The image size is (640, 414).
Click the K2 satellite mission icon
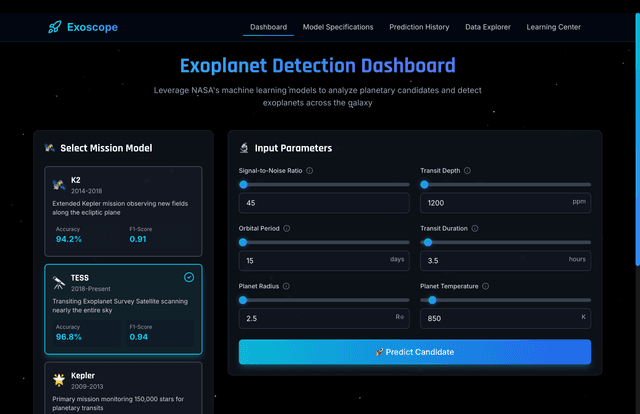click(x=59, y=184)
